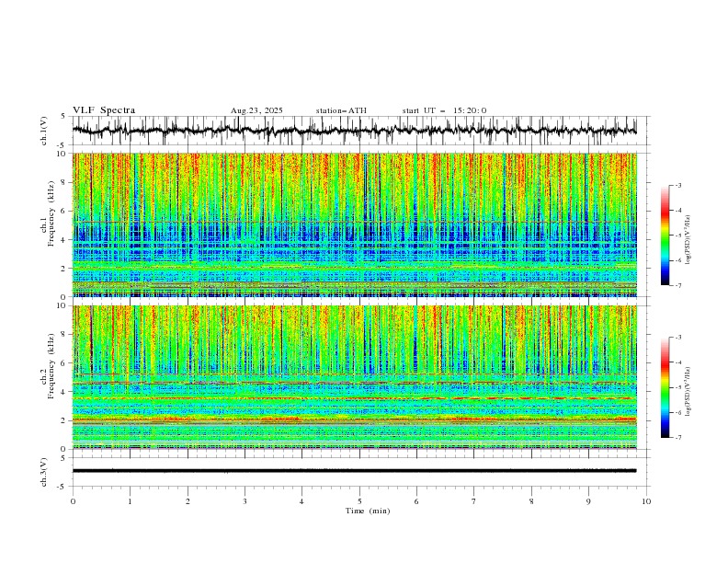Click the ch.2 spectrogram "2" kHz tick label
The image size is (728, 563).
tap(64, 420)
